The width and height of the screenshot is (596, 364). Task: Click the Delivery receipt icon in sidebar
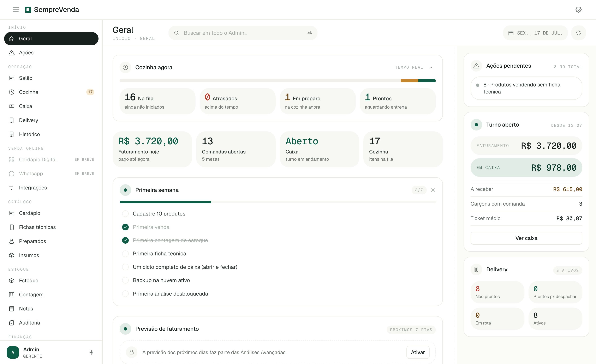[12, 120]
